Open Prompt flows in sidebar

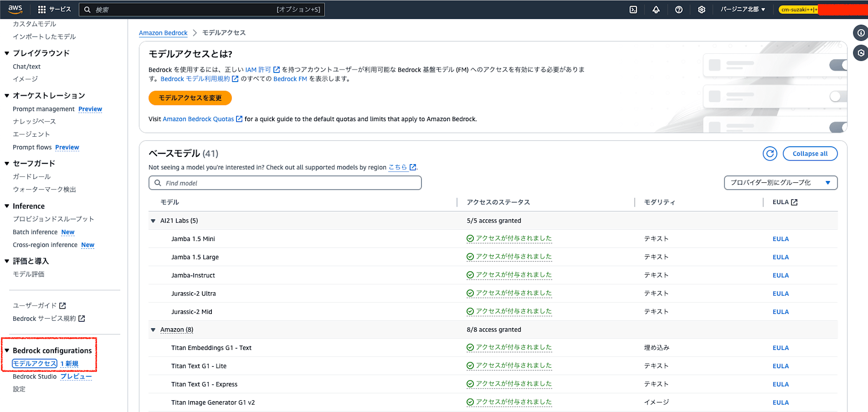point(32,148)
